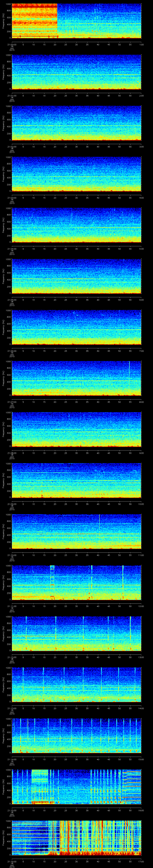Click the '11:00' end time label
This screenshot has width=153, height=868.
click(141, 555)
